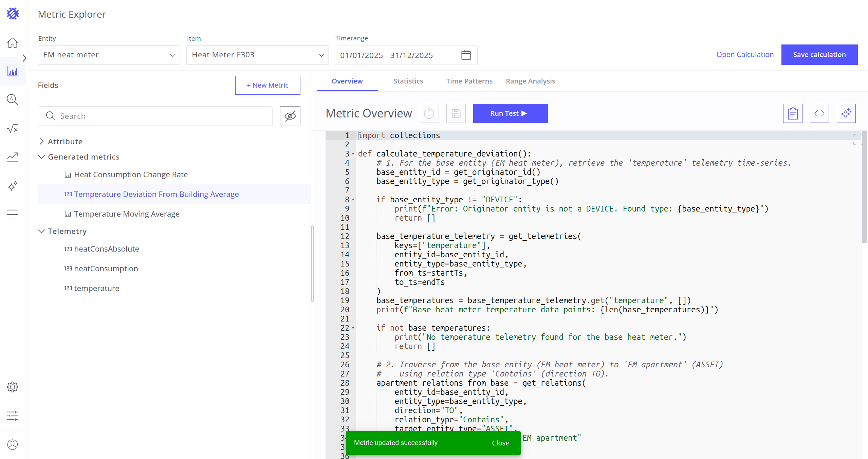
Task: Click the clipboard icon above code editor
Action: pos(793,113)
